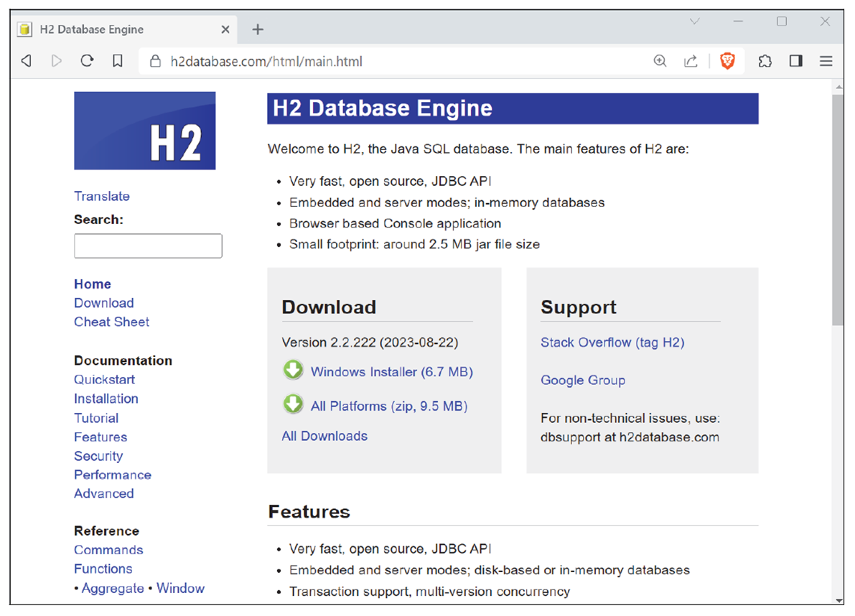
Task: Download the All Platforms zip
Action: click(x=388, y=406)
